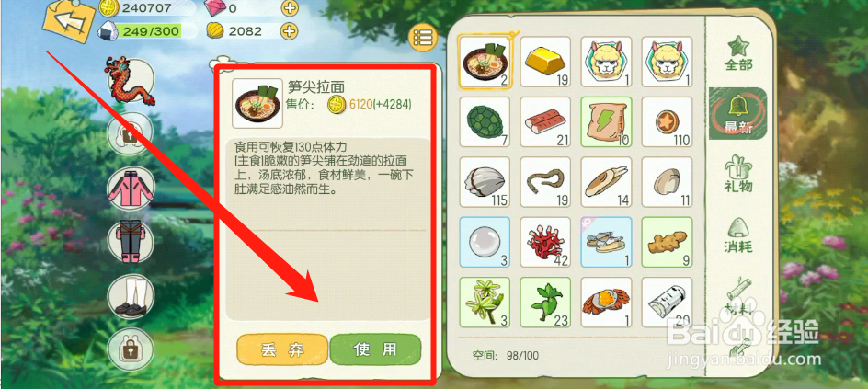Tap the plus button beside shell currency
Screen dimensions: 868x389
coord(290,31)
